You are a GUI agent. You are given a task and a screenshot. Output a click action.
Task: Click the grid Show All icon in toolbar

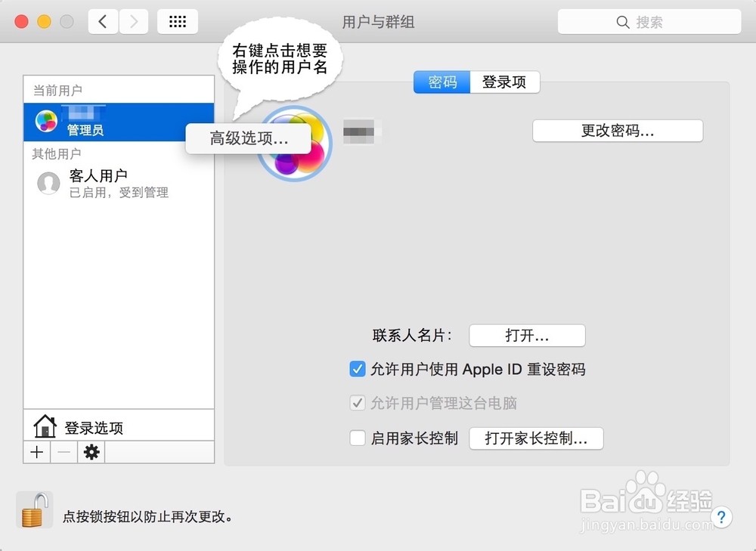click(x=178, y=21)
